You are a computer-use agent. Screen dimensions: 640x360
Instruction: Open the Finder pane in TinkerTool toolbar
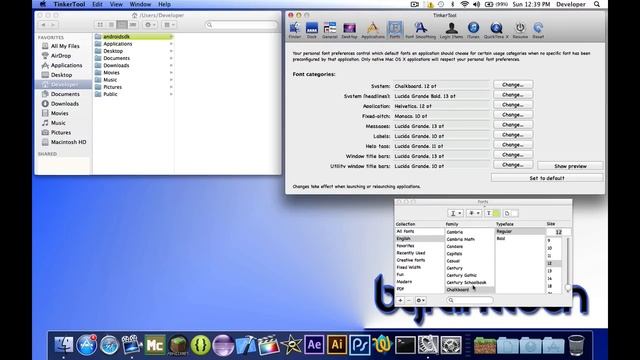[x=295, y=31]
